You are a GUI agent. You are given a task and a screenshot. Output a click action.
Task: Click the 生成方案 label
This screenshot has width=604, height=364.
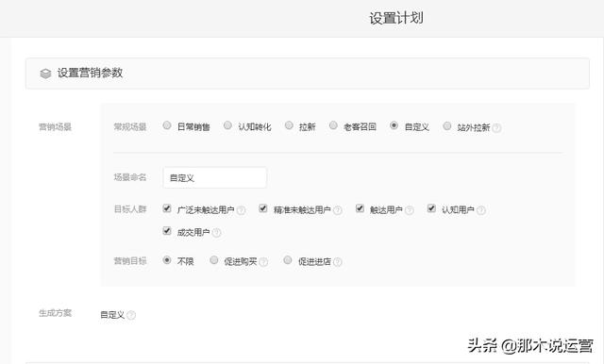pos(55,313)
